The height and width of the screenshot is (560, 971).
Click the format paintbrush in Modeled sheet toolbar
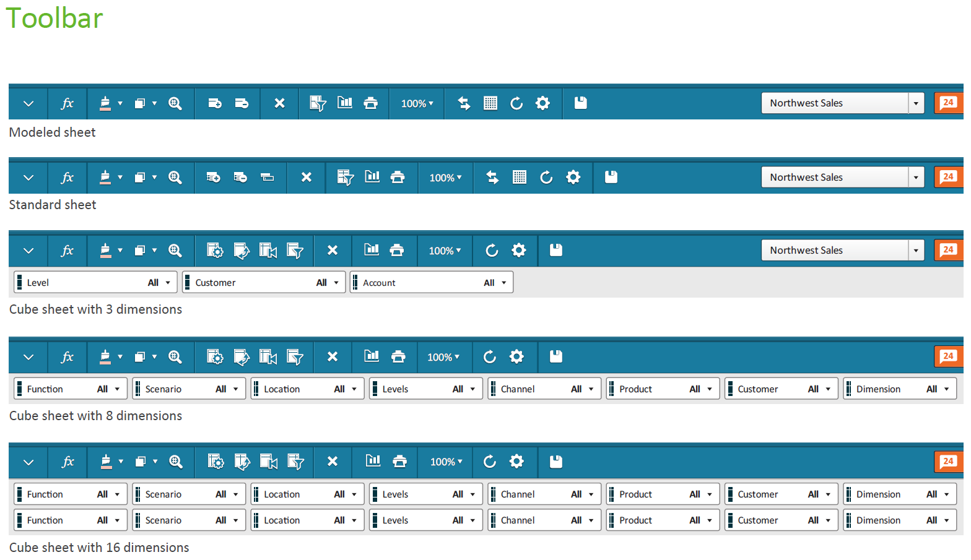point(105,103)
